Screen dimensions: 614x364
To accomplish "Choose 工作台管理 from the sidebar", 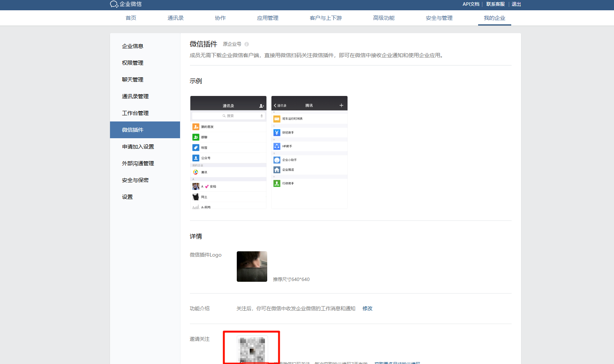I will 135,113.
